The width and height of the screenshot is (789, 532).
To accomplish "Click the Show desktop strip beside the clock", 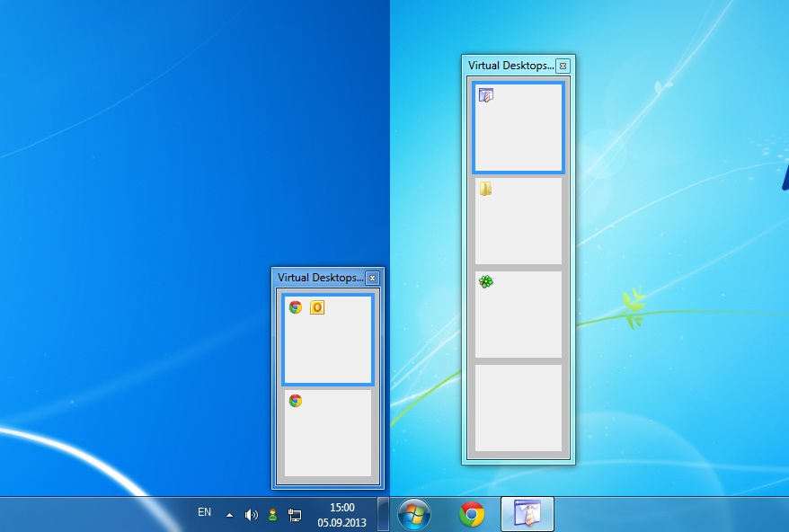I will click(x=384, y=514).
